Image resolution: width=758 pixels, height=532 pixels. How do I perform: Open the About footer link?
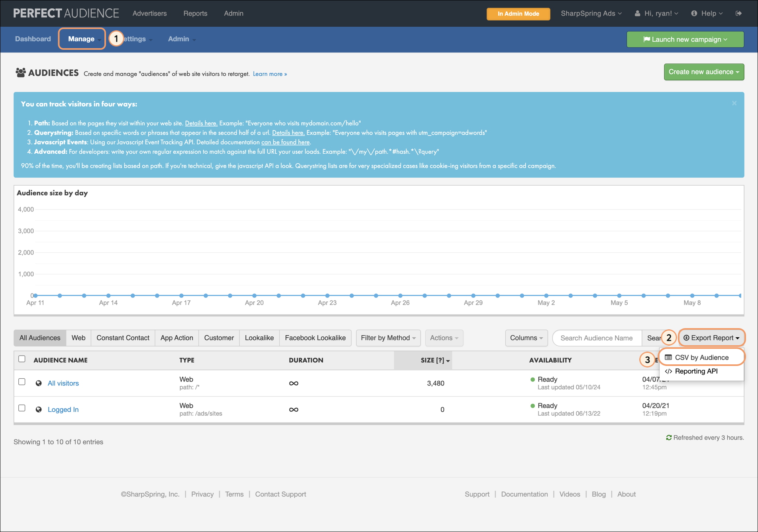pyautogui.click(x=626, y=494)
